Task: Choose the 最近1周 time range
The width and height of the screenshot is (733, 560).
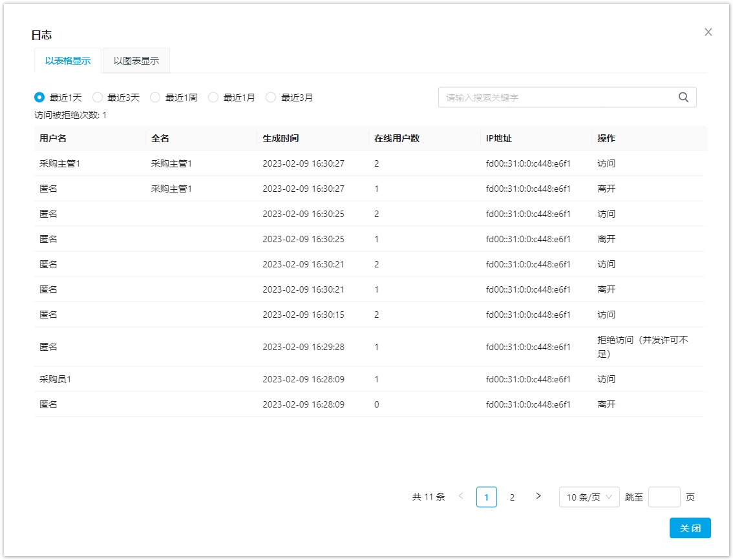Action: point(155,98)
